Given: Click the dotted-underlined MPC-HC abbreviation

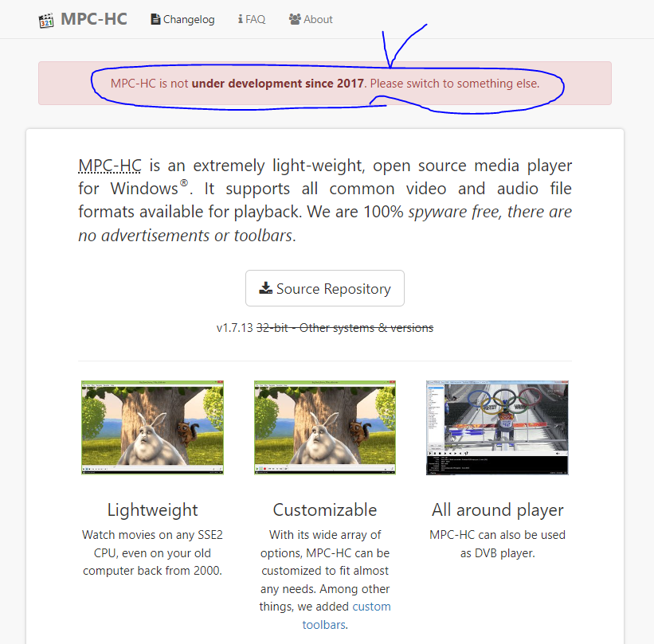Looking at the screenshot, I should tap(110, 166).
